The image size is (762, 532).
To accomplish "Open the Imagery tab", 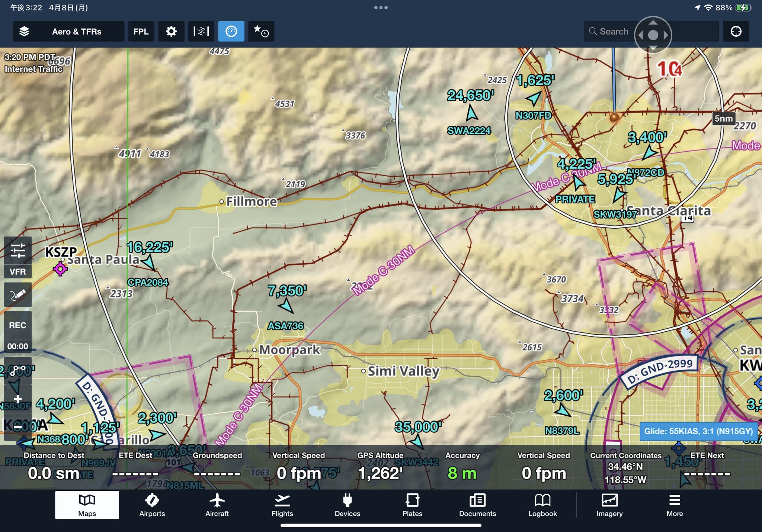I will tap(609, 505).
